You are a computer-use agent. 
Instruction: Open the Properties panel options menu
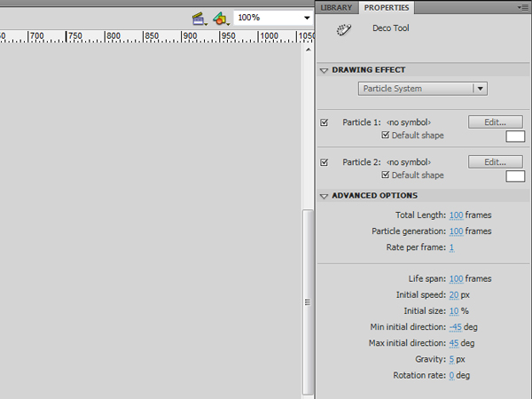pyautogui.click(x=522, y=7)
